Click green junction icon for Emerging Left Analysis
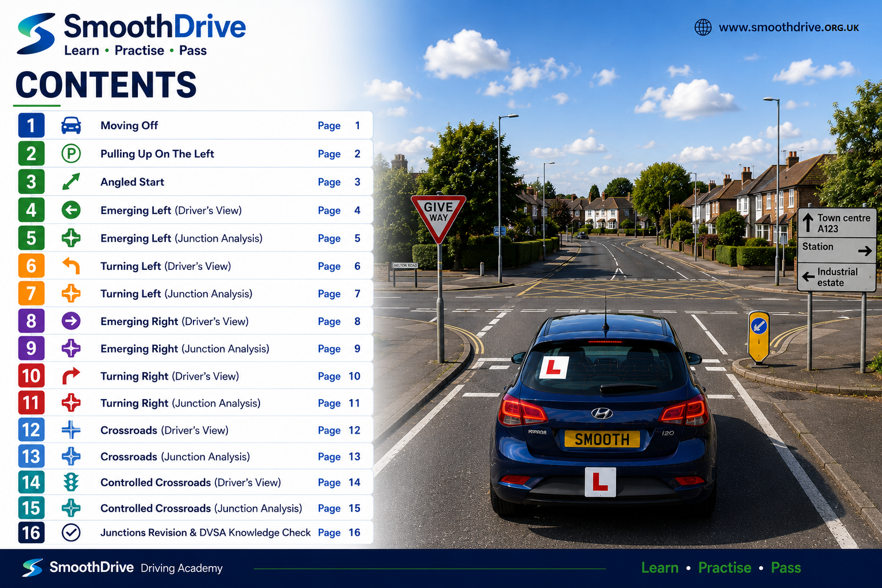The image size is (882, 588). [71, 238]
